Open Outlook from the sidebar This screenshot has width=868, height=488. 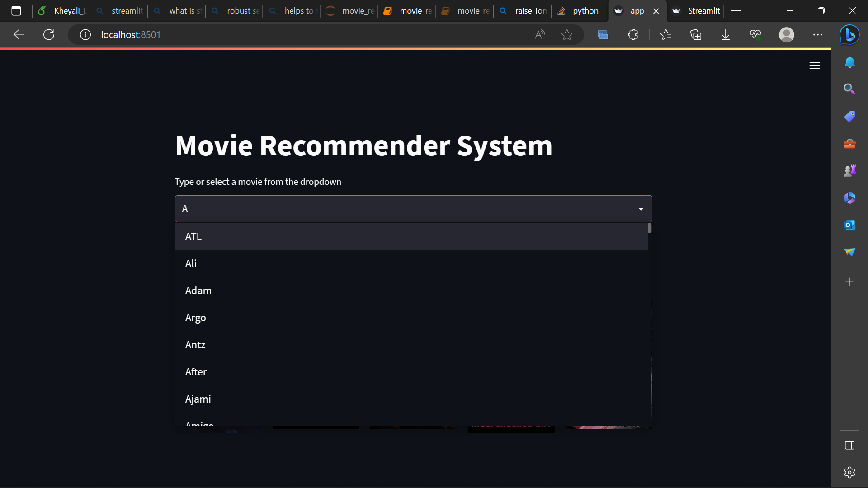[x=849, y=225]
